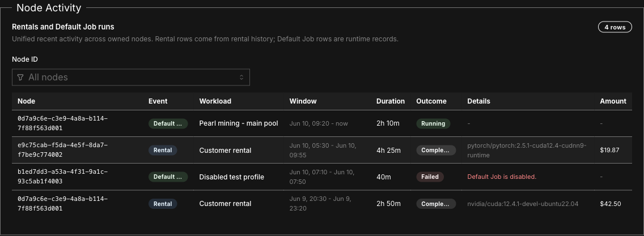Click Disabled test profile workload
Viewport: 644px width, 236px height.
tap(232, 177)
